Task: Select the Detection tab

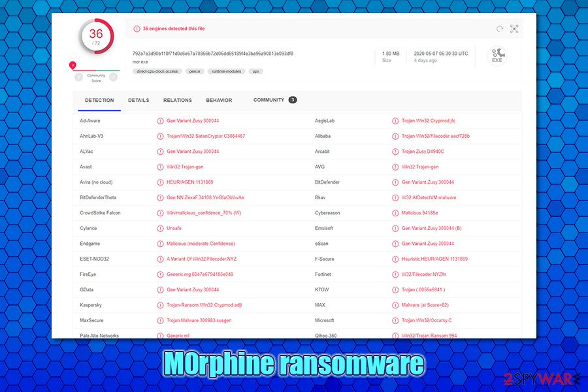Action: [x=99, y=101]
